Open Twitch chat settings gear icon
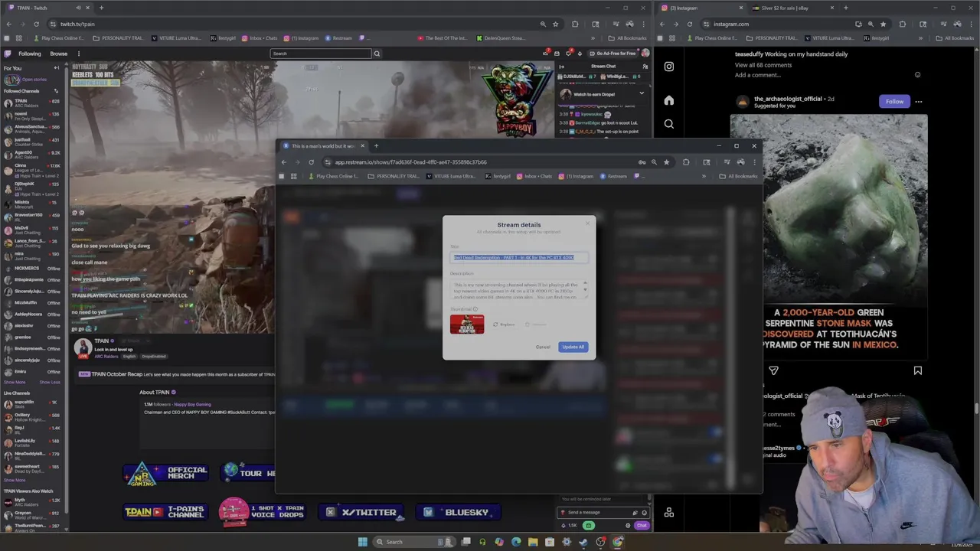This screenshot has height=551, width=980. 628,526
